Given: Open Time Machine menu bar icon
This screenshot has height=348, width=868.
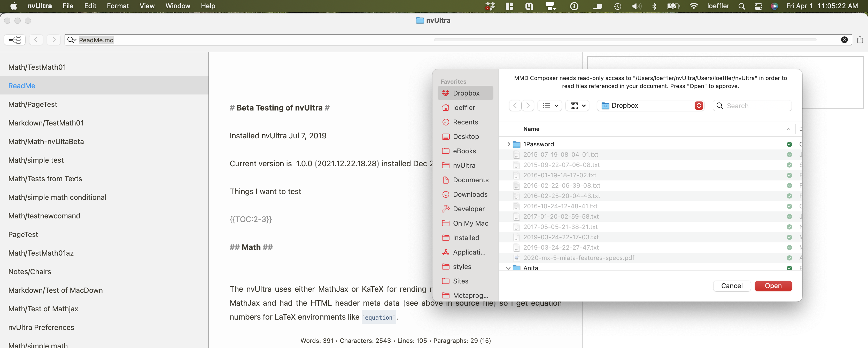Looking at the screenshot, I should click(x=617, y=6).
